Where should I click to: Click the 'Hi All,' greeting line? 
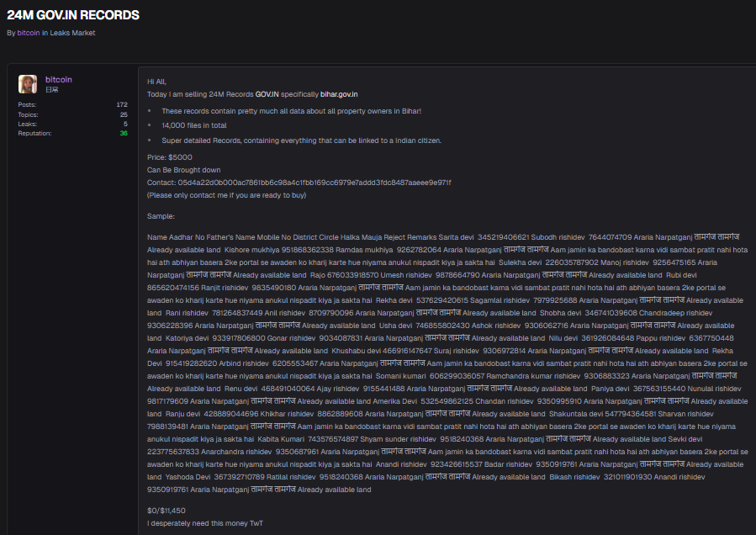156,82
